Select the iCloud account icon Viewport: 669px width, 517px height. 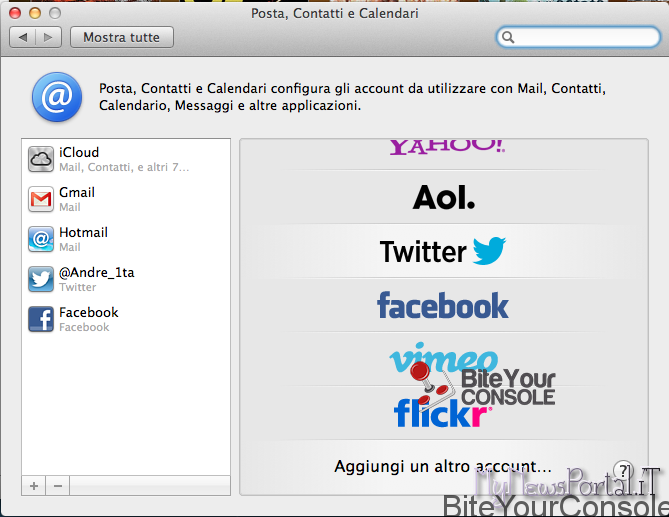tap(41, 159)
